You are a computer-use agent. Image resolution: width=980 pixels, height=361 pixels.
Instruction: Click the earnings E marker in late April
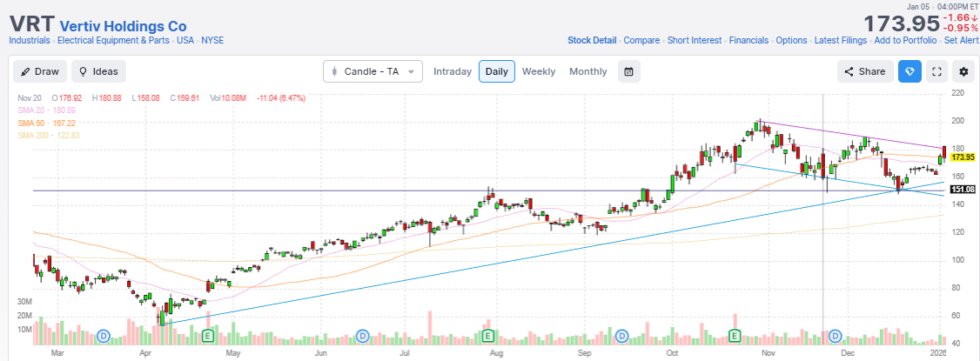pyautogui.click(x=208, y=337)
